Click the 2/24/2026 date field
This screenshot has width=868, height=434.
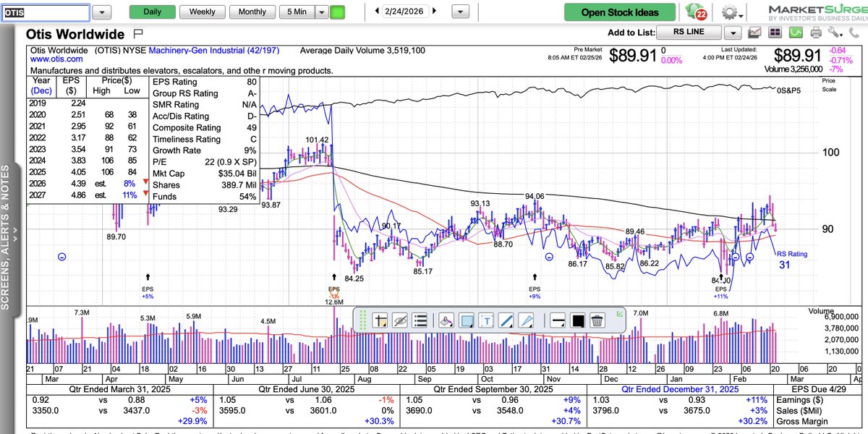point(405,12)
